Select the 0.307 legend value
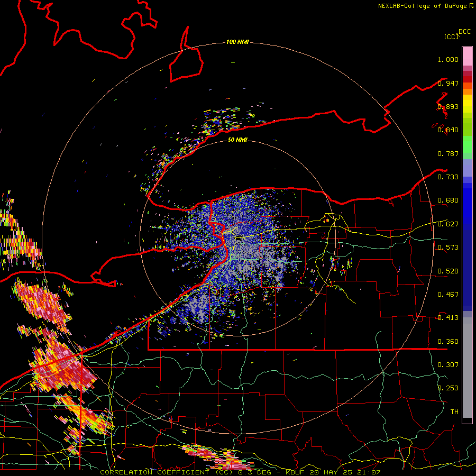476x476 pixels. coord(448,364)
